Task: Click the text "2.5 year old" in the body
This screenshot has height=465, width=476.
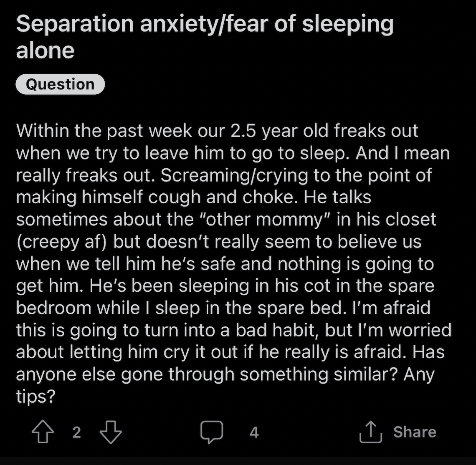Action: point(279,131)
